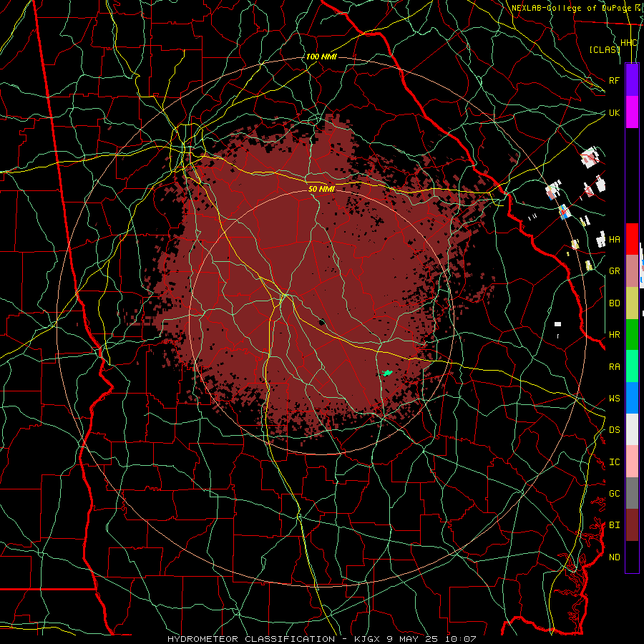
Task: Click the DS white legend swatch
Action: coord(632,429)
